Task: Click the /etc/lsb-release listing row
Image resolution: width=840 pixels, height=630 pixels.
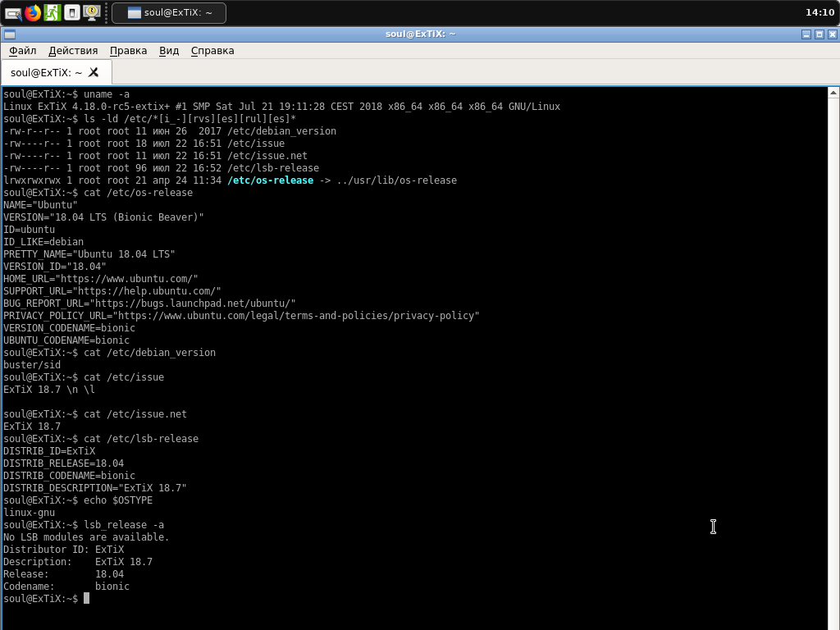Action: pyautogui.click(x=162, y=168)
